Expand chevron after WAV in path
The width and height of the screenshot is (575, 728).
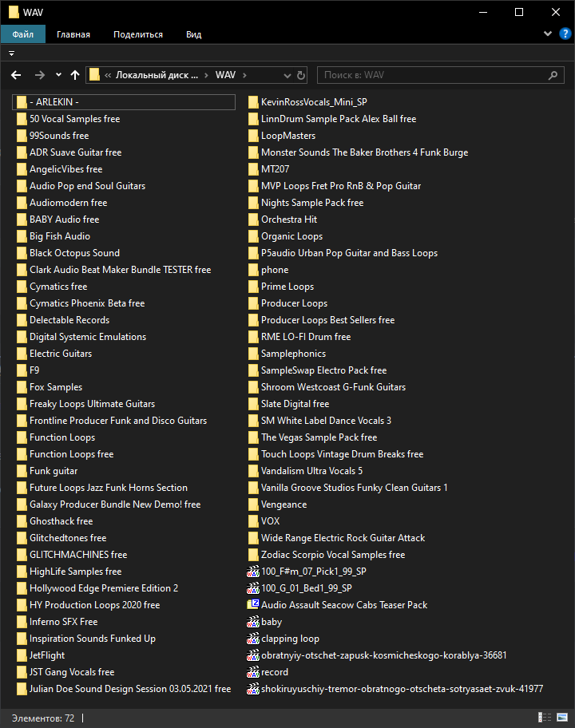point(244,75)
